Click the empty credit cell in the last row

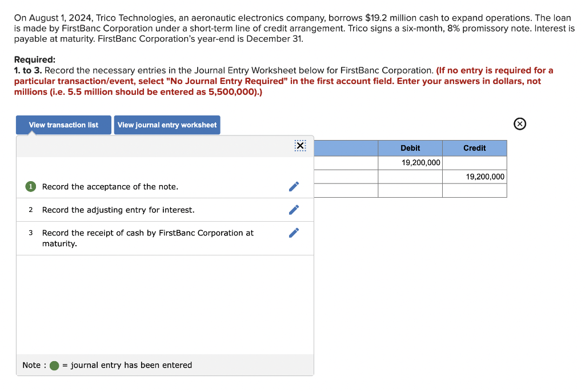point(475,190)
